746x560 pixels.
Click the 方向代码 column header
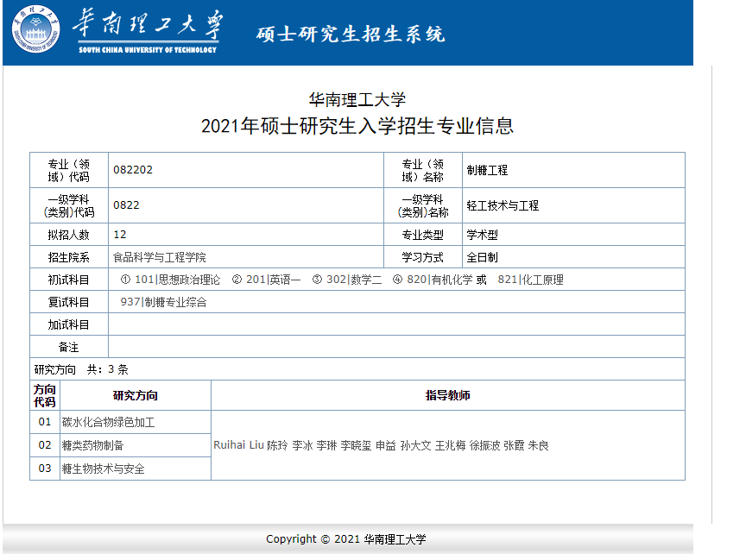45,395
